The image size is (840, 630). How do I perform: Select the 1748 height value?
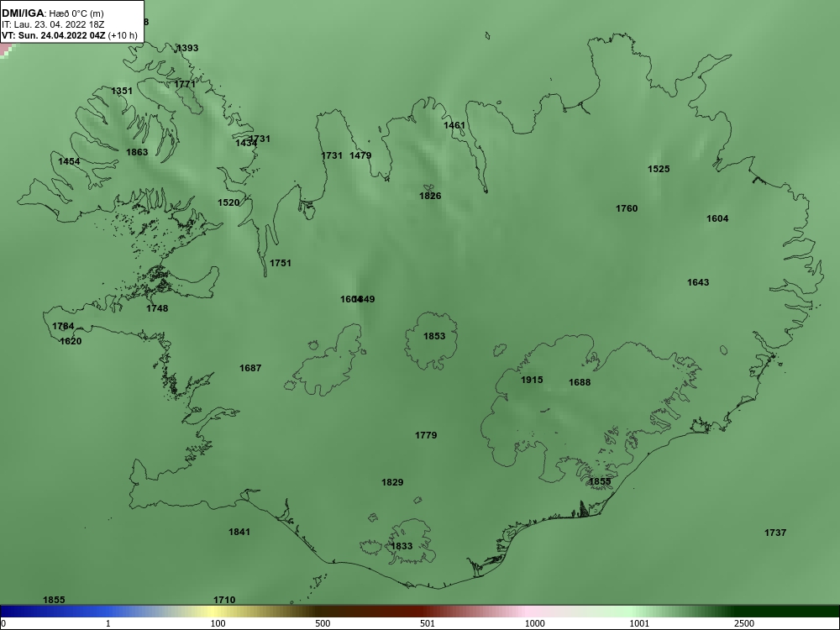click(157, 308)
